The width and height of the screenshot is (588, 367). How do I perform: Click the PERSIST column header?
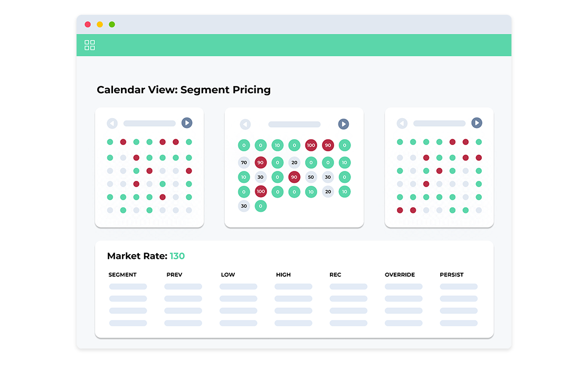(x=451, y=275)
